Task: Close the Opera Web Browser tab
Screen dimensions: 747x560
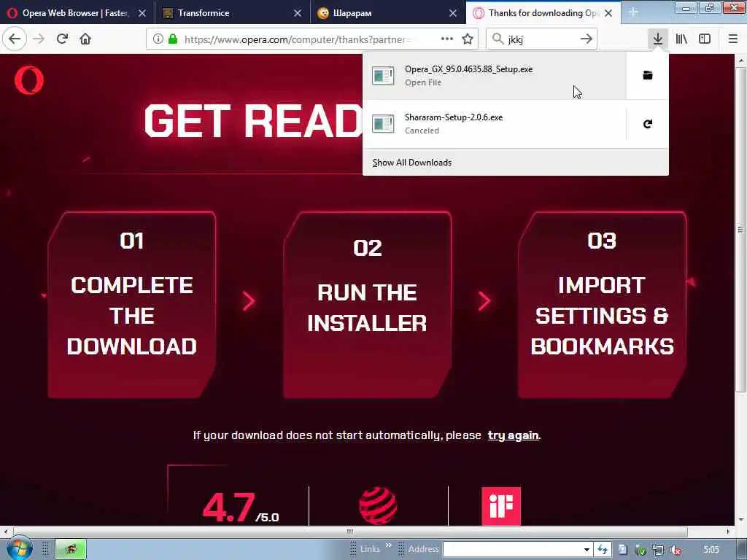Action: tap(142, 13)
